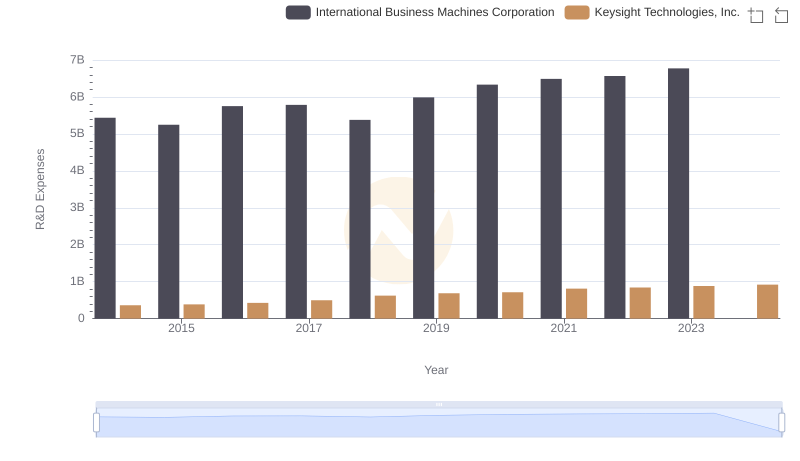
Task: Click the IBM bar for 2023
Action: coord(678,193)
